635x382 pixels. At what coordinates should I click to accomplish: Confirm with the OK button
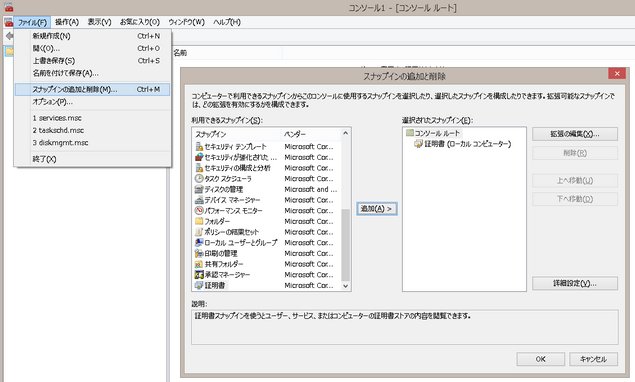tap(541, 359)
